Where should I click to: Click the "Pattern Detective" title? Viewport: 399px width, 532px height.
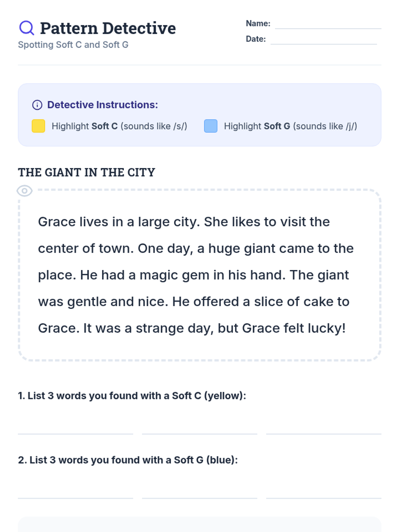(x=108, y=28)
